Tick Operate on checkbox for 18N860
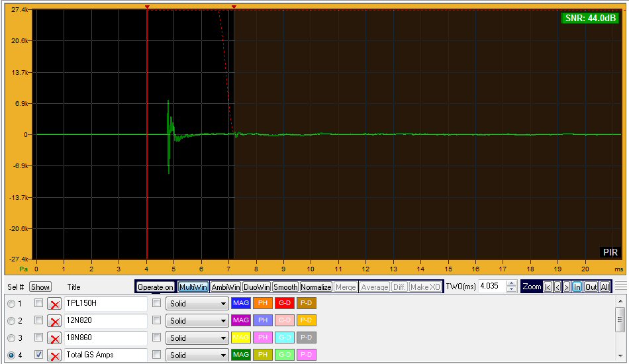This screenshot has height=364, width=629. pos(156,338)
